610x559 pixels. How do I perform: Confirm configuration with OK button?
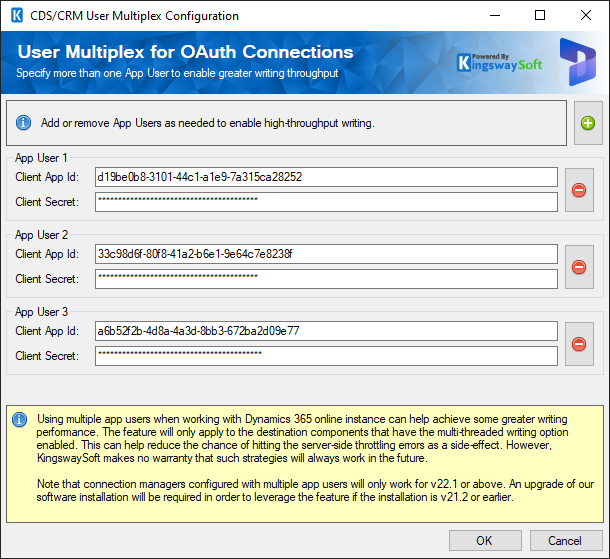click(485, 540)
